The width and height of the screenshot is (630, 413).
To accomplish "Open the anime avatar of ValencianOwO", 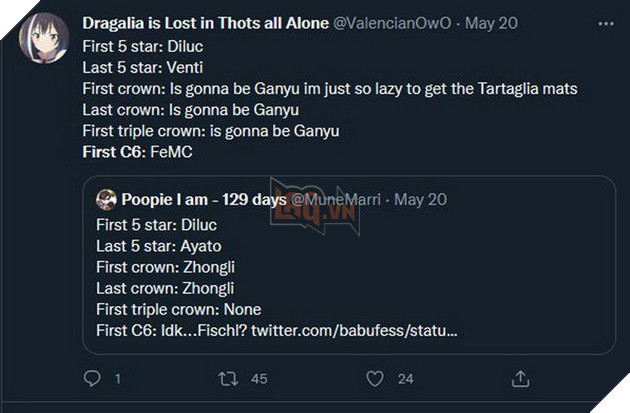I will pyautogui.click(x=40, y=36).
